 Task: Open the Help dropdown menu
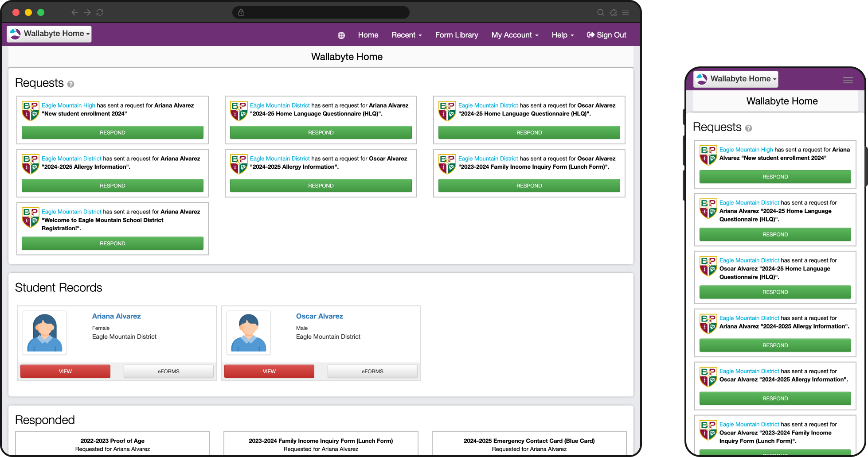562,35
